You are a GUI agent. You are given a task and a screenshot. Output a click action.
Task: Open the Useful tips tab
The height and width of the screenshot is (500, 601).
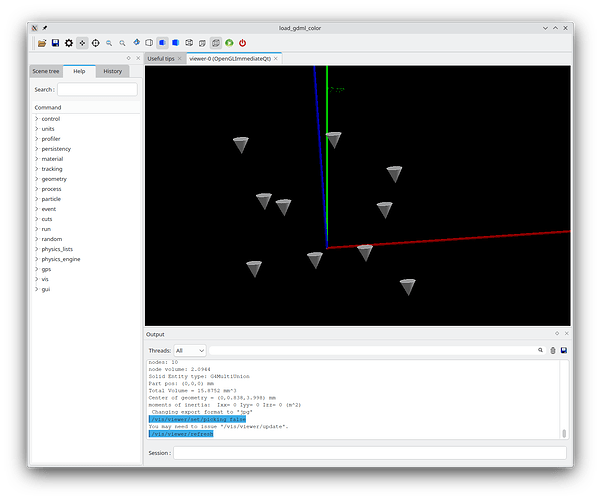pyautogui.click(x=161, y=59)
